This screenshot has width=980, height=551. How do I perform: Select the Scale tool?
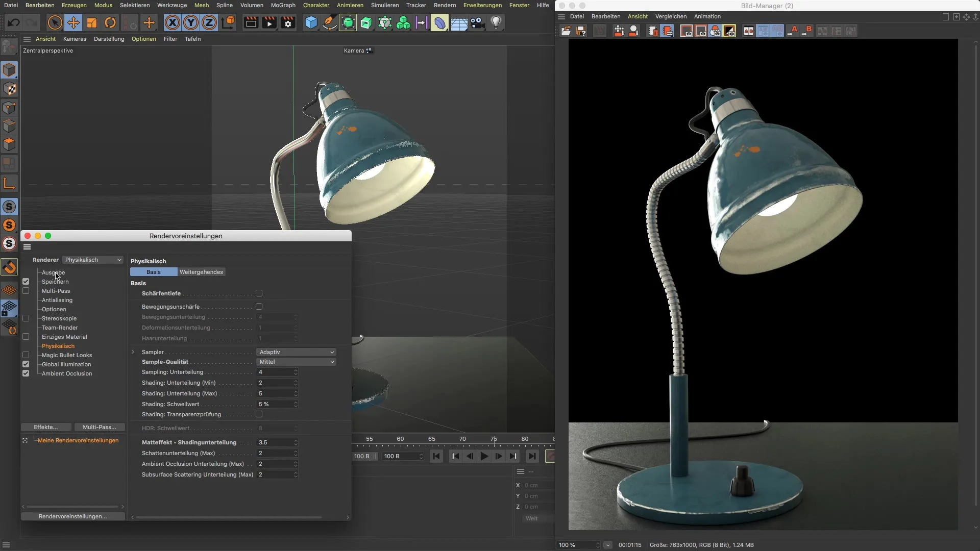[92, 23]
